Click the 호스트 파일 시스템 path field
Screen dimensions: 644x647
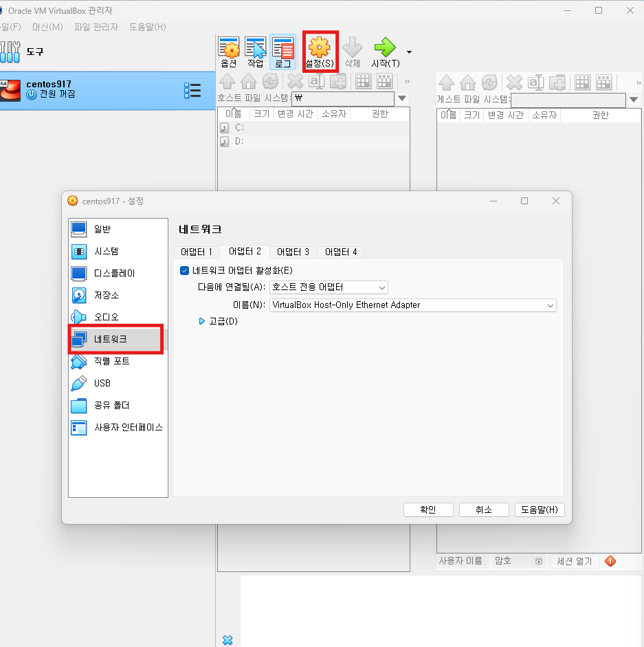pyautogui.click(x=343, y=98)
